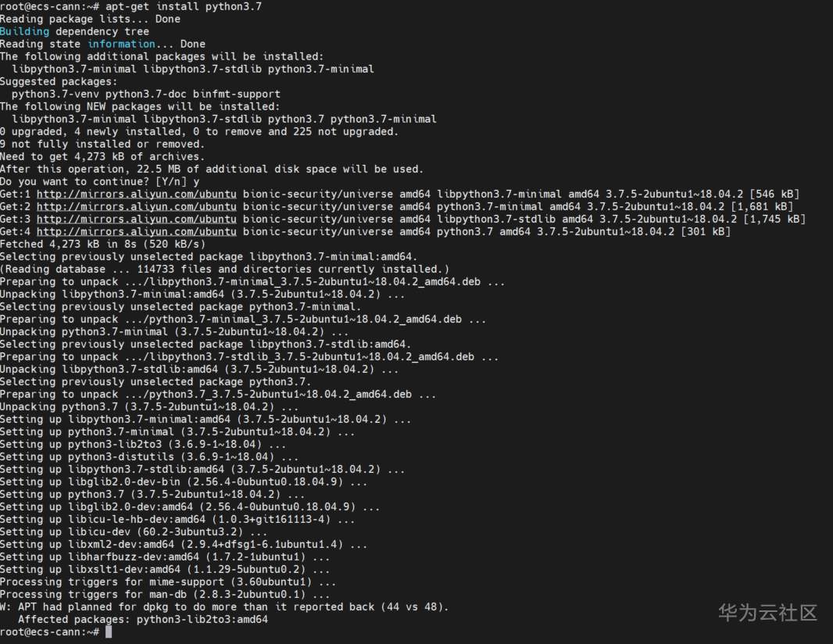Click the 'W: APT had planned' warning line
Image resolution: width=833 pixels, height=644 pixels.
pyautogui.click(x=224, y=606)
